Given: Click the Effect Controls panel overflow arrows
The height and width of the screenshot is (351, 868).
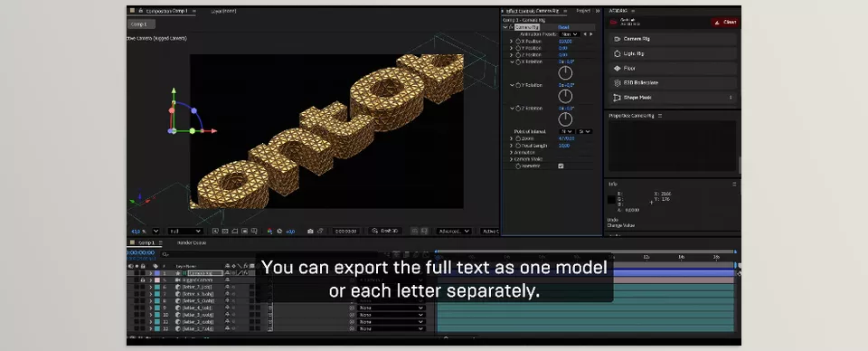Looking at the screenshot, I should pyautogui.click(x=598, y=11).
